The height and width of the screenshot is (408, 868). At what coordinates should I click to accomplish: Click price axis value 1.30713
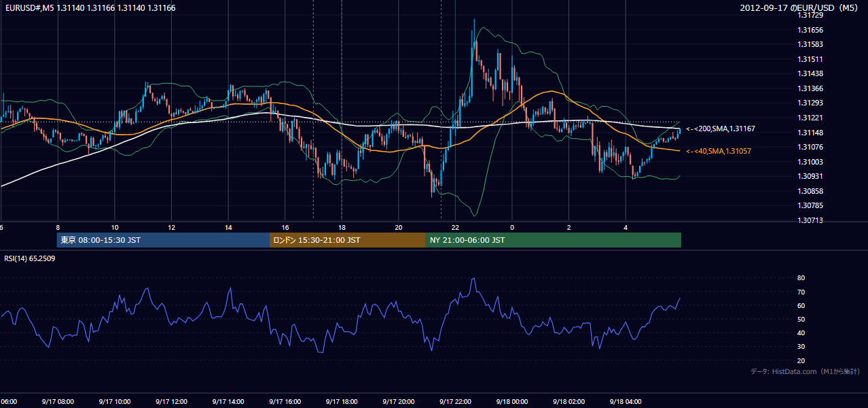point(810,220)
